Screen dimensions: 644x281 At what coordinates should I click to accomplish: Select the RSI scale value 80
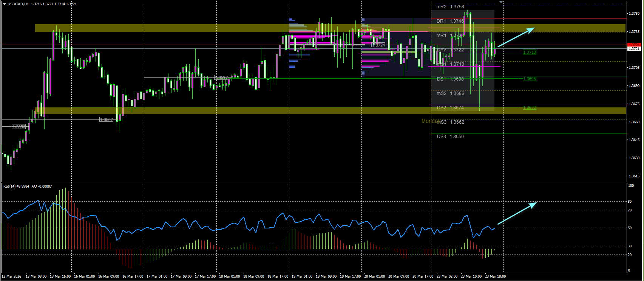pos(630,202)
